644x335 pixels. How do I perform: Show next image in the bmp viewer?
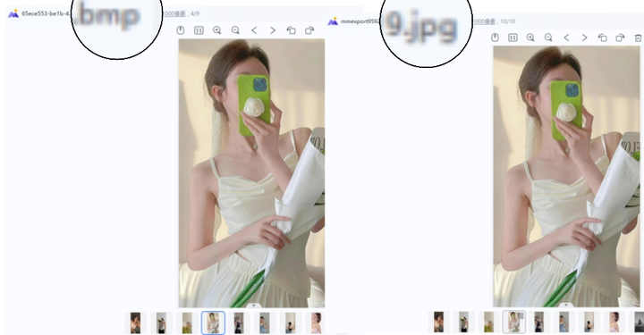point(272,30)
